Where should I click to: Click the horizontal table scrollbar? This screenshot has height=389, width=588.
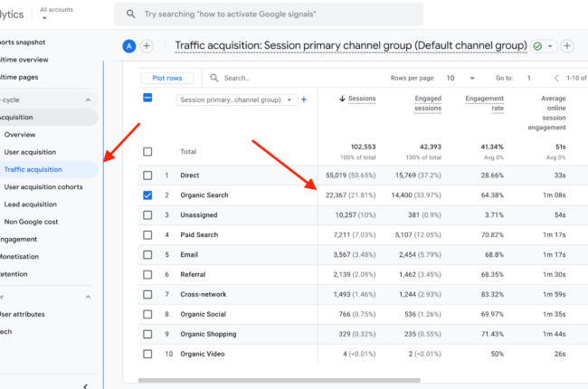279,380
